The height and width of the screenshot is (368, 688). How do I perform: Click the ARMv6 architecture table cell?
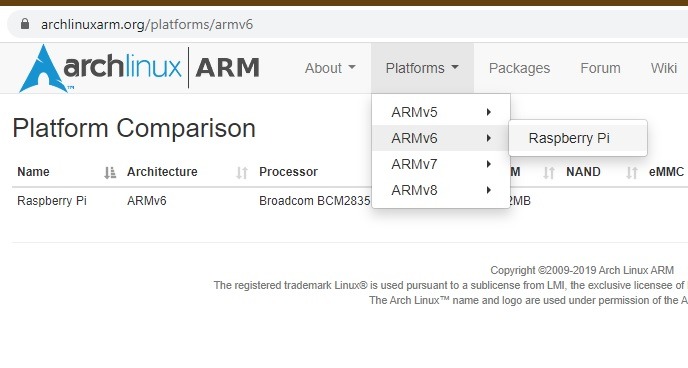pos(147,201)
